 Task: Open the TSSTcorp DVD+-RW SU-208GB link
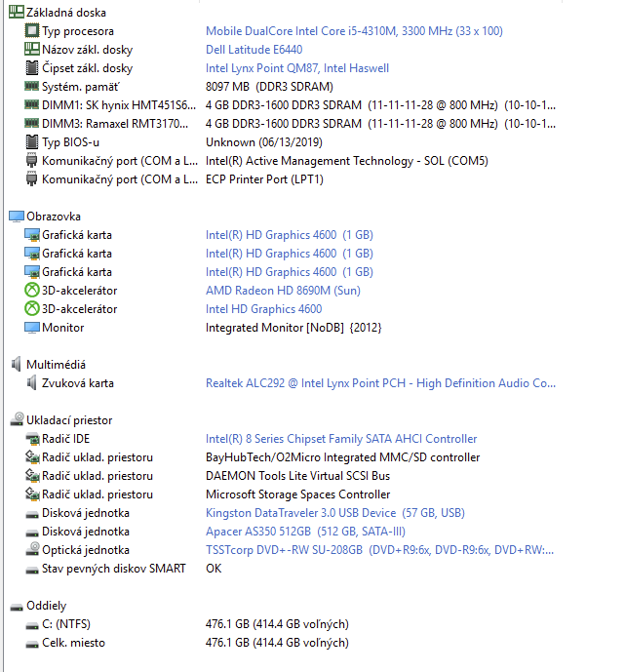click(379, 550)
